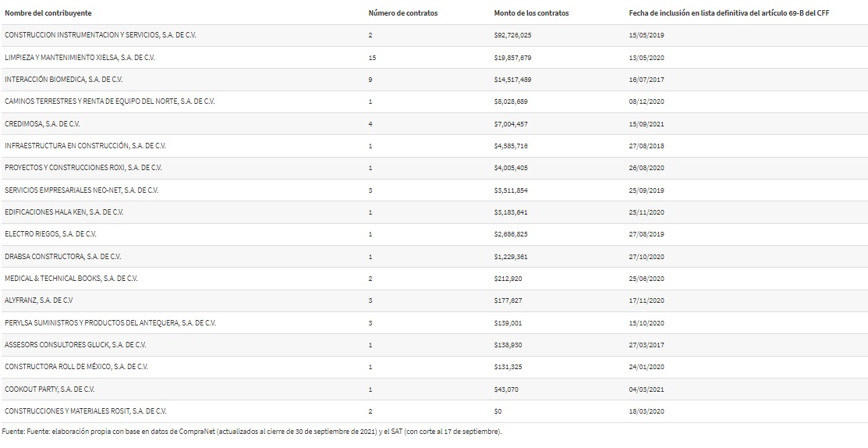
Task: Click the date '26/08/2020'
Action: (647, 168)
